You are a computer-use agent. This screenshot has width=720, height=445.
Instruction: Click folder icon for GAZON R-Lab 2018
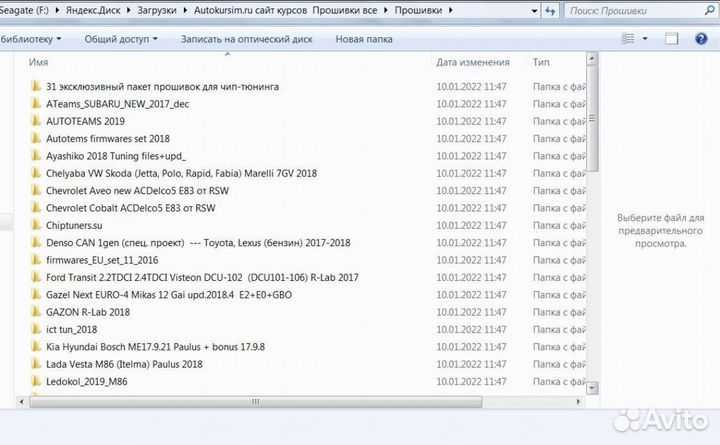(x=36, y=312)
